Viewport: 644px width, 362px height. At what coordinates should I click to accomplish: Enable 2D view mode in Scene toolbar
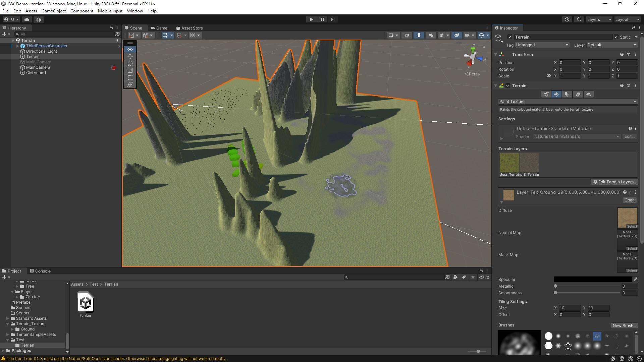pos(407,35)
